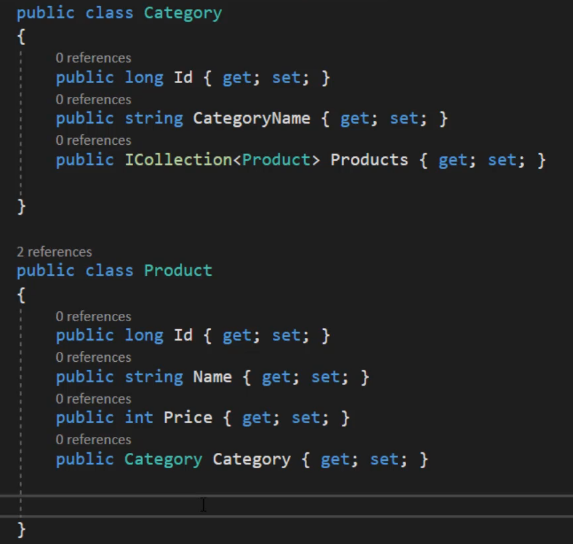The image size is (573, 544).
Task: Click '0 references' above Name property
Action: click(94, 357)
